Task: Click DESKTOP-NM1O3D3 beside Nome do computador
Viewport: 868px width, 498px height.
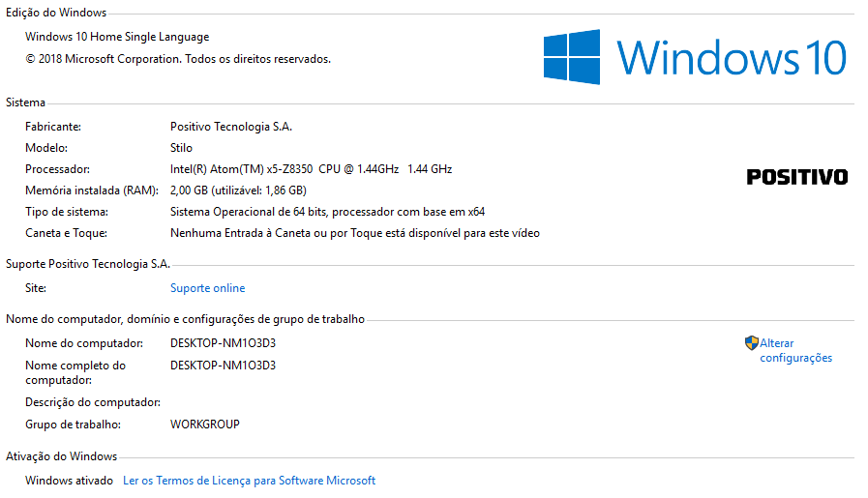Action: (223, 343)
